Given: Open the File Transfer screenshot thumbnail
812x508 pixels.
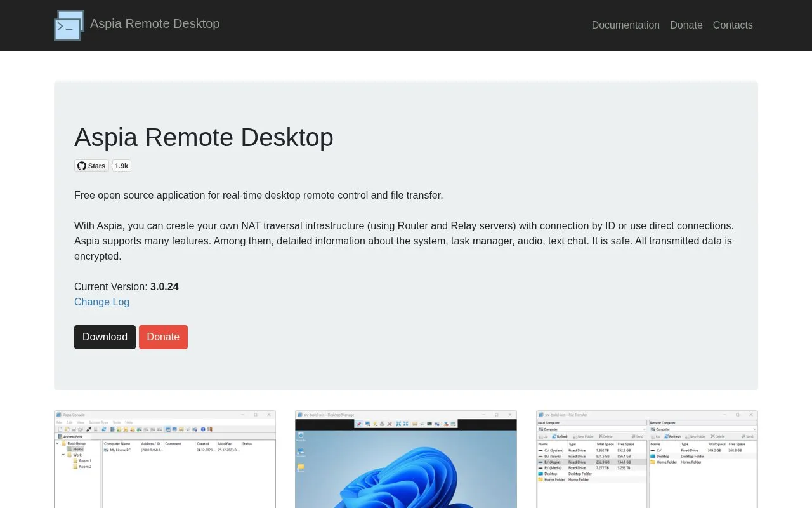Looking at the screenshot, I should pyautogui.click(x=647, y=459).
